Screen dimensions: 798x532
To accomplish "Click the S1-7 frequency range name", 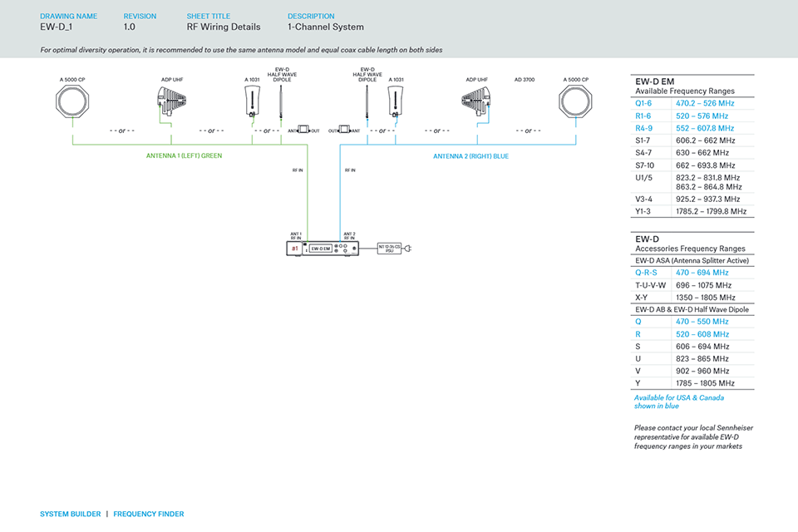I will click(x=643, y=140).
